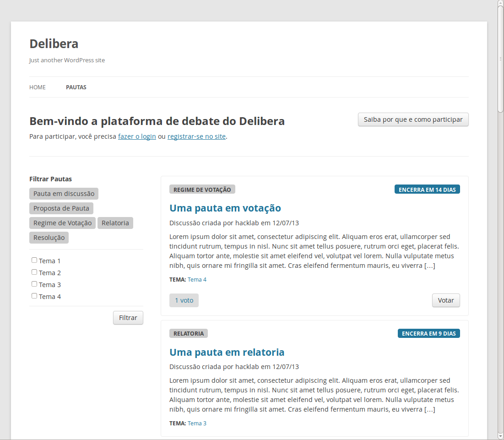Image resolution: width=504 pixels, height=440 pixels.
Task: Select the Relatoria sidebar filter
Action: [115, 223]
